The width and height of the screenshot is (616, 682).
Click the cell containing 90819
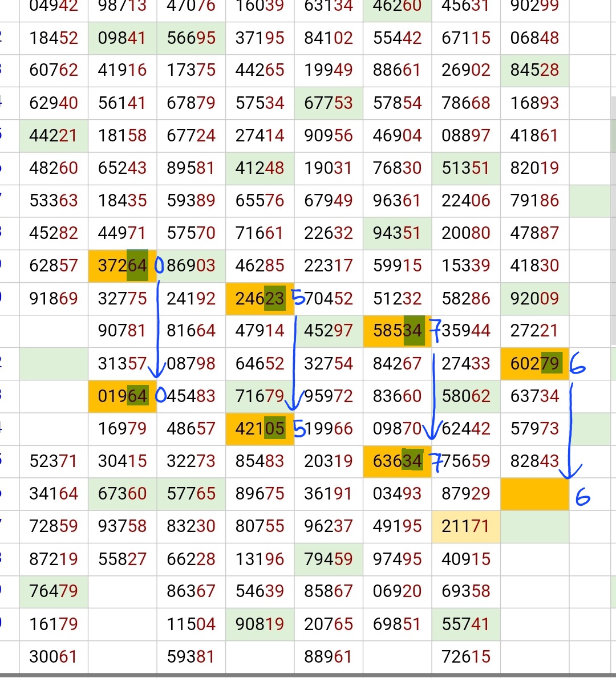click(x=260, y=624)
